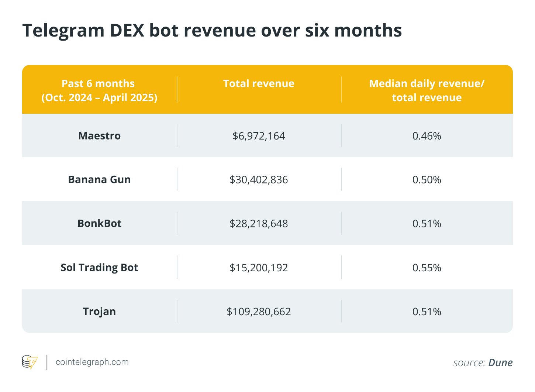Open the cointelegraph.com link
This screenshot has height=392, width=535.
click(x=92, y=362)
